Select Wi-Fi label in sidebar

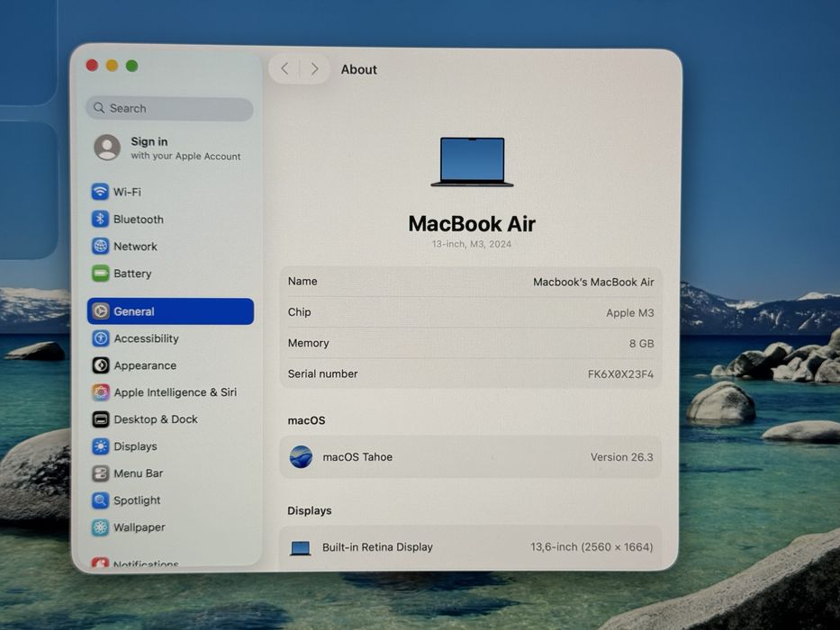[128, 192]
